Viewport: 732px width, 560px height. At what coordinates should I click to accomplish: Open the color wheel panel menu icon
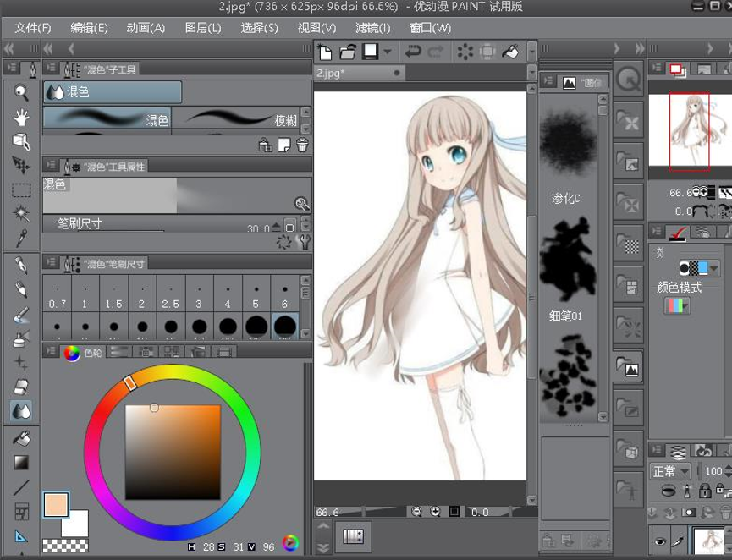(52, 351)
